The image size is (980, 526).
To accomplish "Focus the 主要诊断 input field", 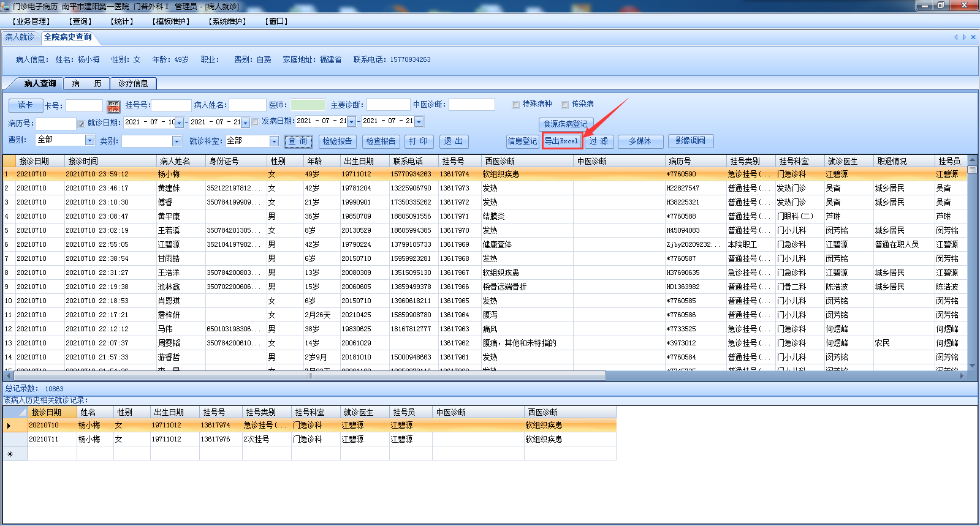I will [x=389, y=105].
